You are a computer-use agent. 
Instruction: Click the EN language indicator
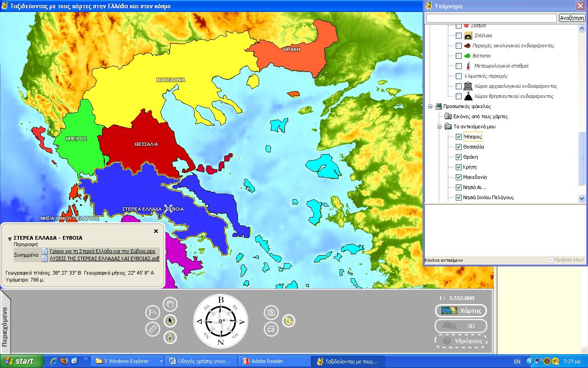tap(517, 362)
